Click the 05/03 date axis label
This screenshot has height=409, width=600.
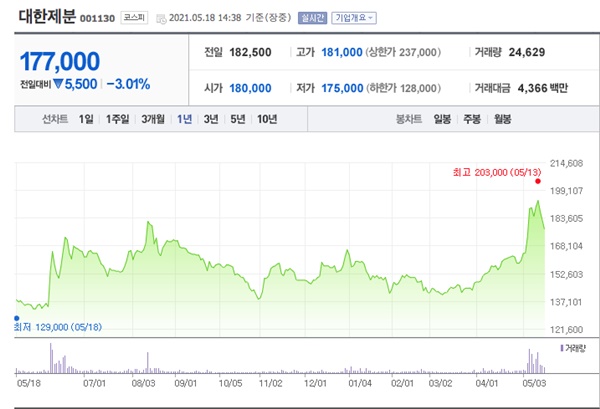[x=534, y=383]
